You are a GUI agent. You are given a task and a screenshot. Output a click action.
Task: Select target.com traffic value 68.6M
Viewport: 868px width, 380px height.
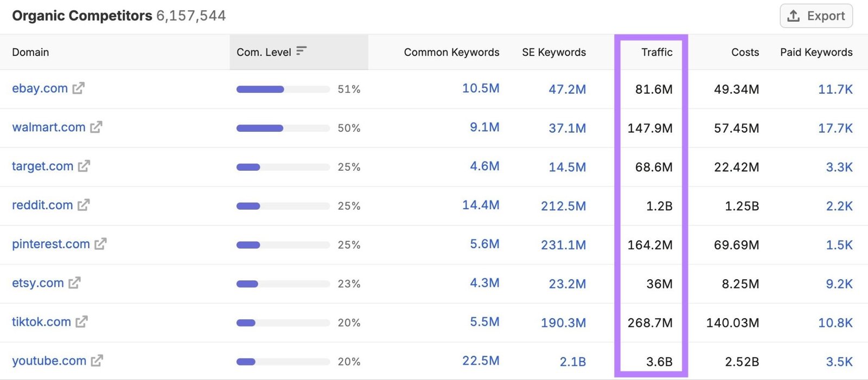[654, 168]
